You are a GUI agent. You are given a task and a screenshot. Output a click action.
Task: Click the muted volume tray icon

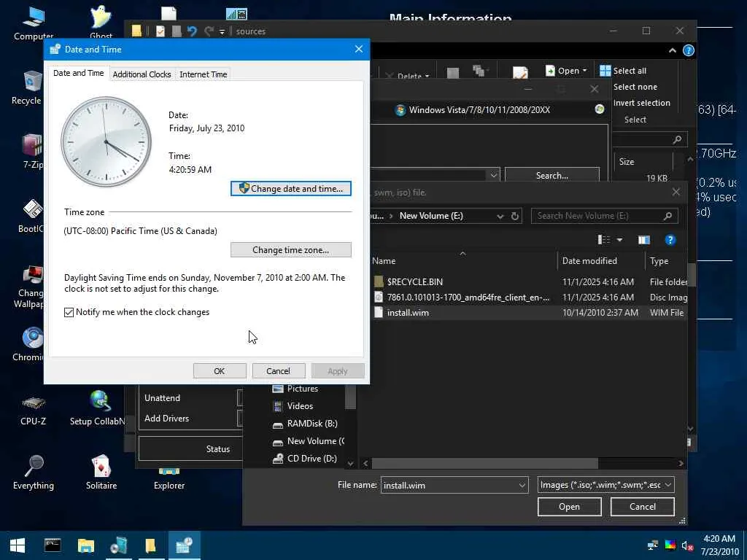tap(687, 545)
